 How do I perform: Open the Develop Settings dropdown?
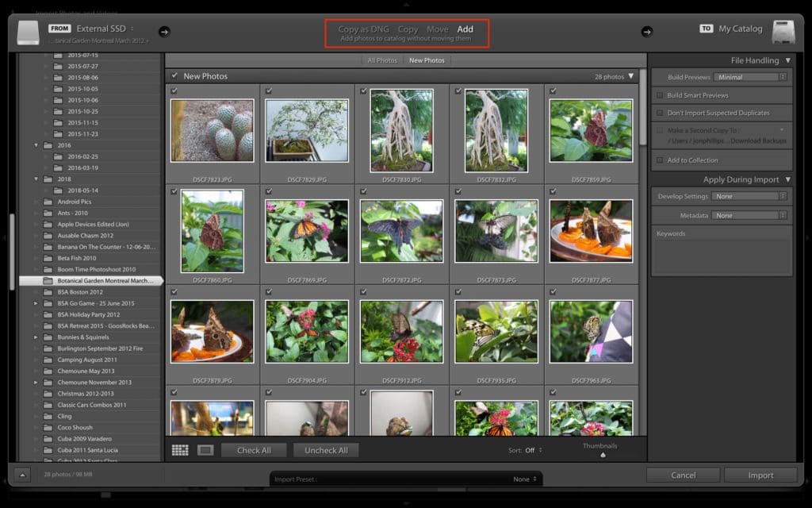(749, 197)
